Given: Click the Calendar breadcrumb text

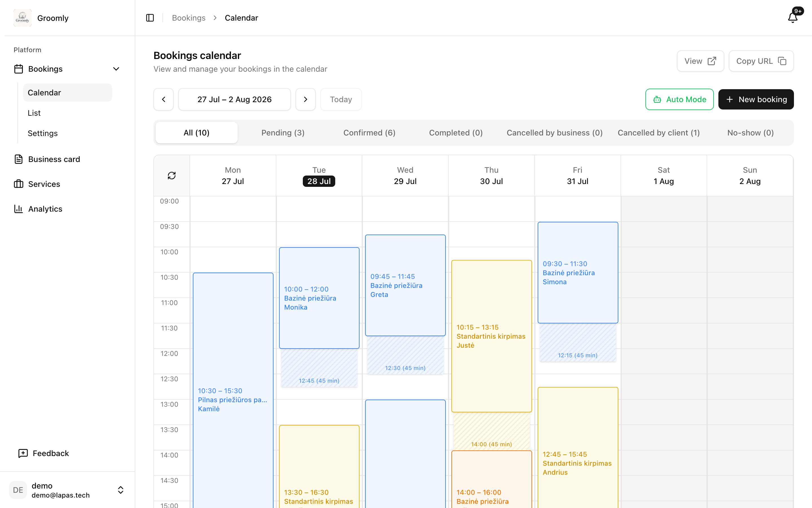Looking at the screenshot, I should click(x=241, y=18).
